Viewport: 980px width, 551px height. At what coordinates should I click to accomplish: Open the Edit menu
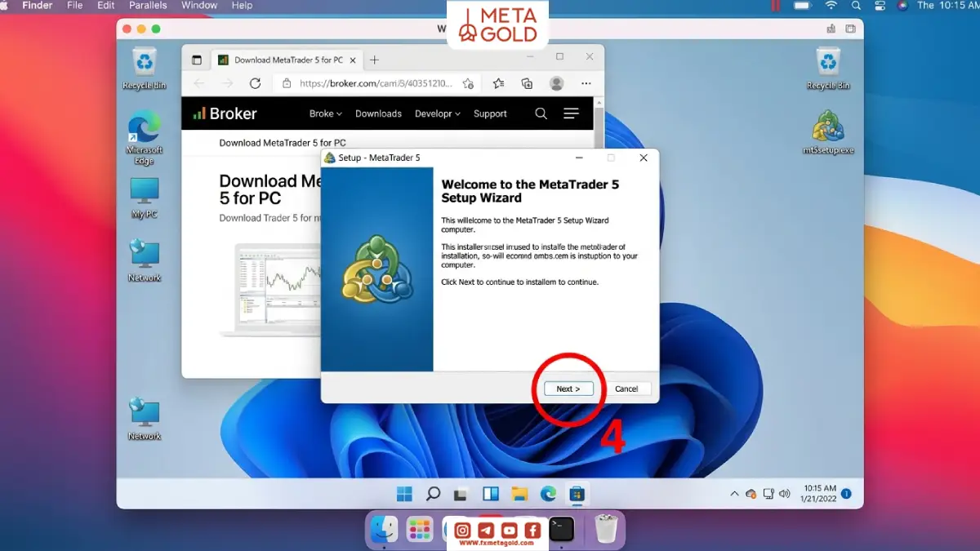click(105, 5)
